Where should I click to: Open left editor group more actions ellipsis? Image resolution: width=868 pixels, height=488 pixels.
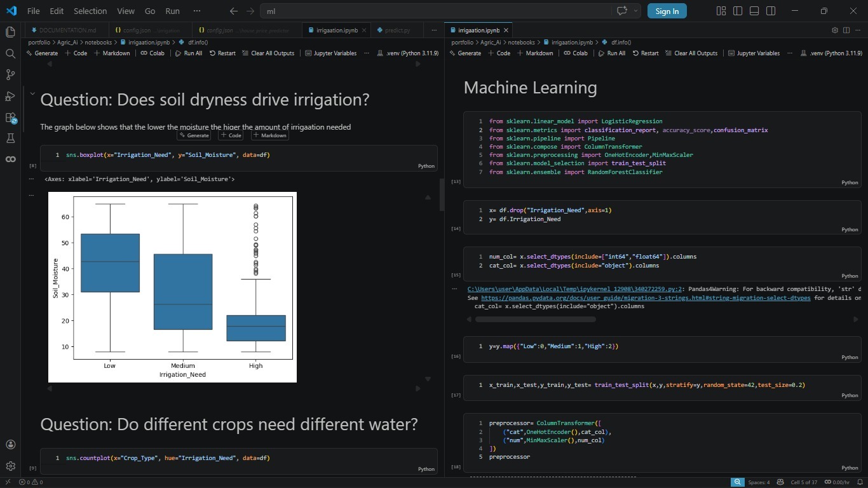click(x=434, y=30)
